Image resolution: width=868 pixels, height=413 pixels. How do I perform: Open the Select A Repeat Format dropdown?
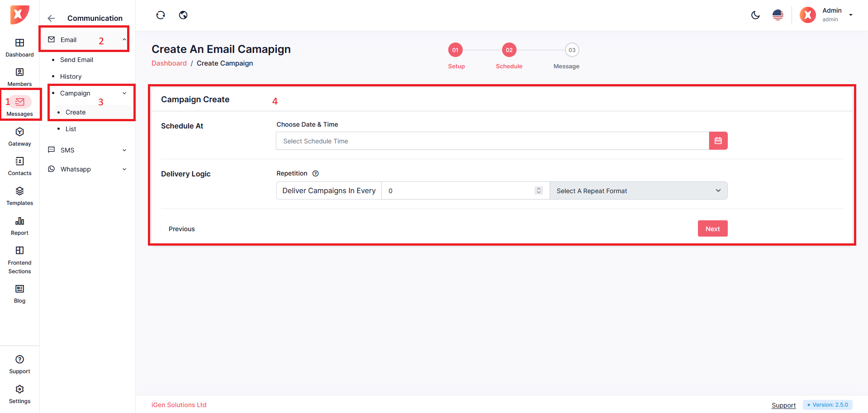638,191
